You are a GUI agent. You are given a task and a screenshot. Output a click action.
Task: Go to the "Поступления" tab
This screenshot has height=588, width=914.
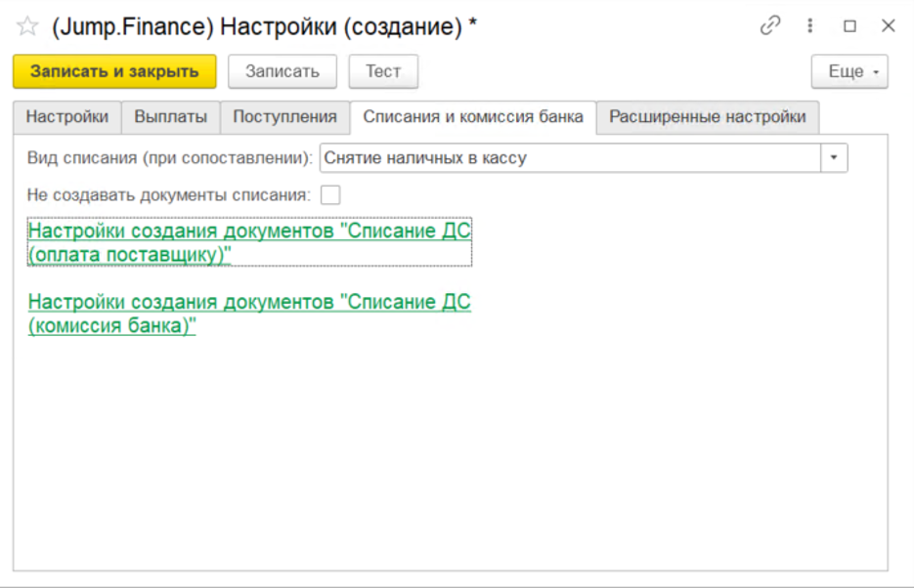[284, 117]
